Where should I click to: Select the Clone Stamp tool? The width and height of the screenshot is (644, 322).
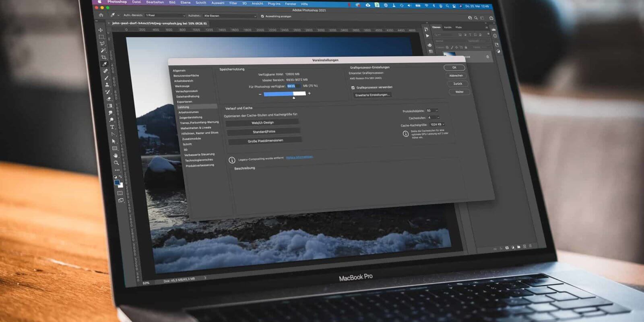(x=107, y=85)
